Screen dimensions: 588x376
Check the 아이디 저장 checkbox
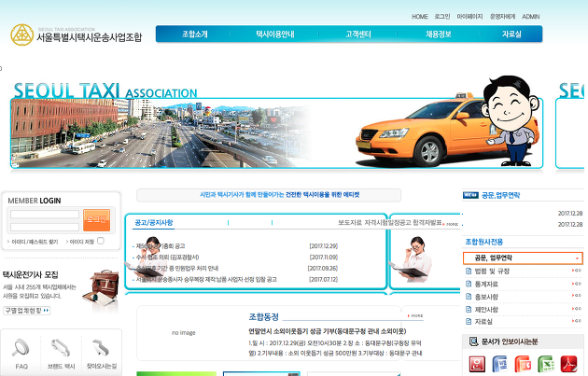point(101,241)
